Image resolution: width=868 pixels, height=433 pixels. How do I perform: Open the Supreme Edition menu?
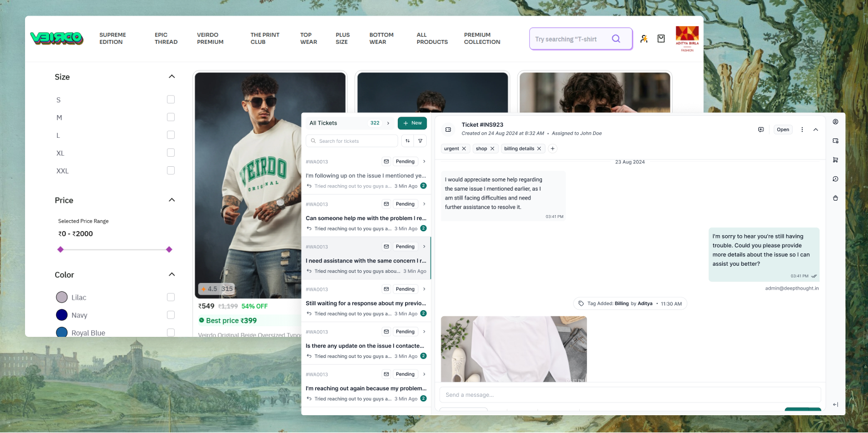click(113, 38)
